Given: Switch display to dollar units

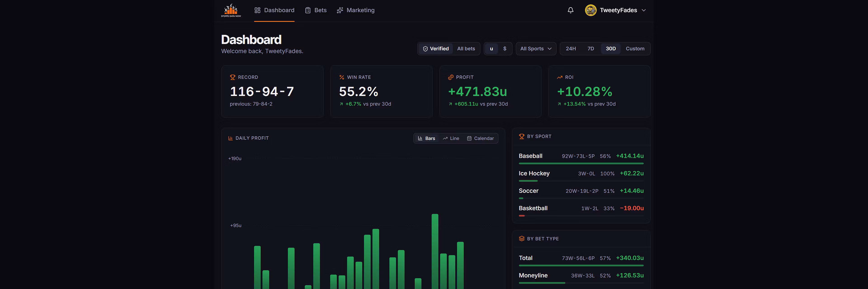Looking at the screenshot, I should 505,49.
